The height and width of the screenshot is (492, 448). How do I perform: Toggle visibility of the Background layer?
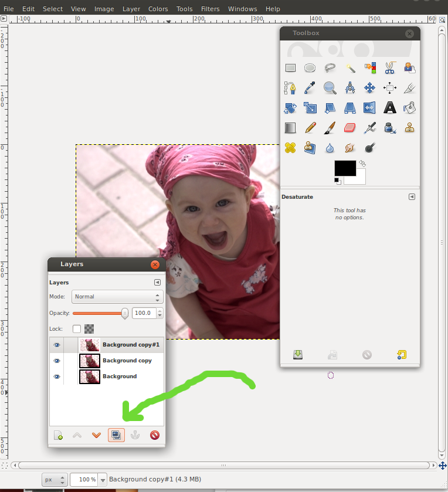point(57,376)
